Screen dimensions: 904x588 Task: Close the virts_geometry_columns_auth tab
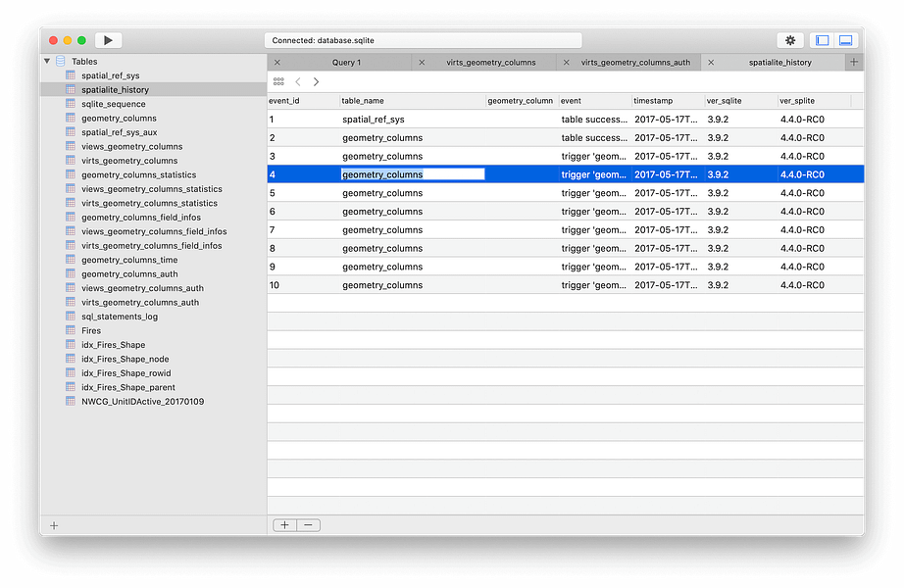[x=566, y=63]
